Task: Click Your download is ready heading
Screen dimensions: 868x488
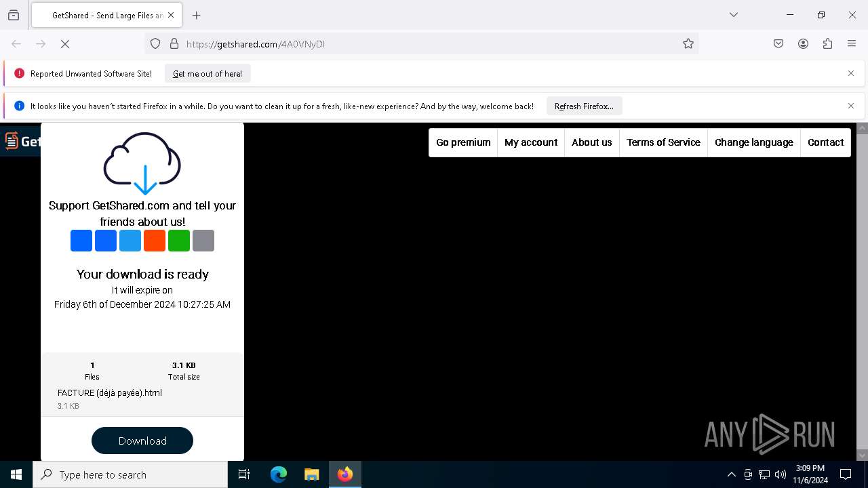Action: pos(142,274)
